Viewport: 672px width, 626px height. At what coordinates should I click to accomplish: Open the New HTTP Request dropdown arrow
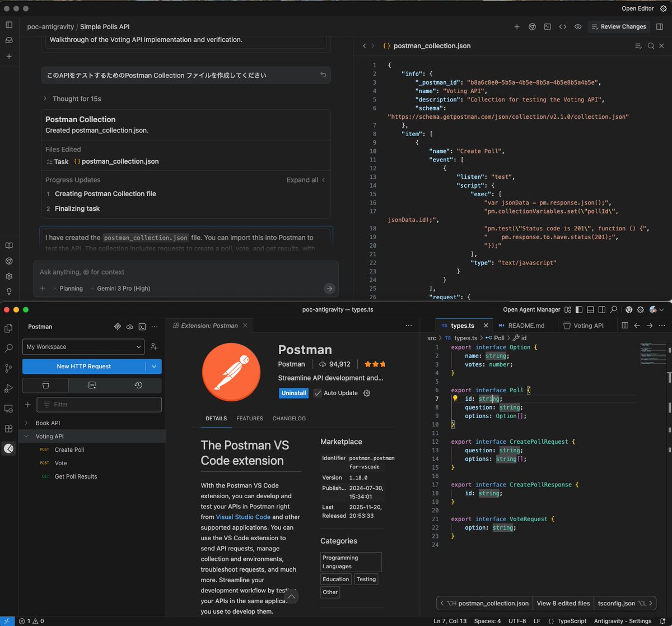(x=154, y=367)
